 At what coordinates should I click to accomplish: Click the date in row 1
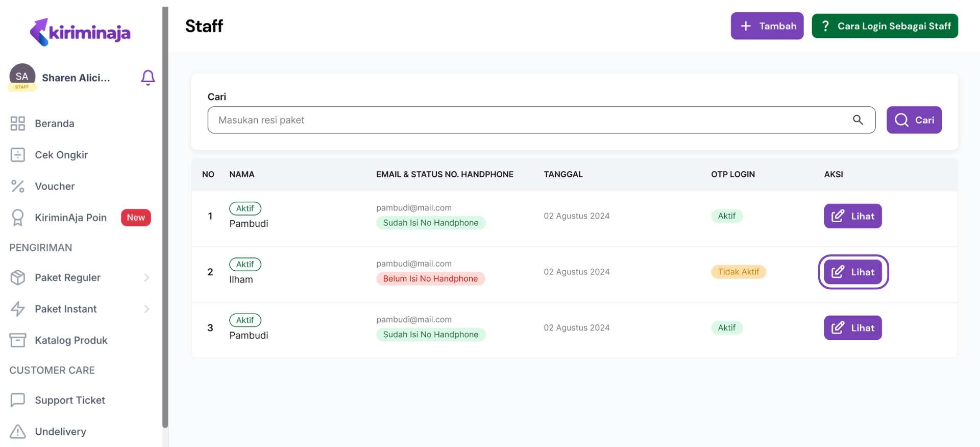tap(577, 216)
